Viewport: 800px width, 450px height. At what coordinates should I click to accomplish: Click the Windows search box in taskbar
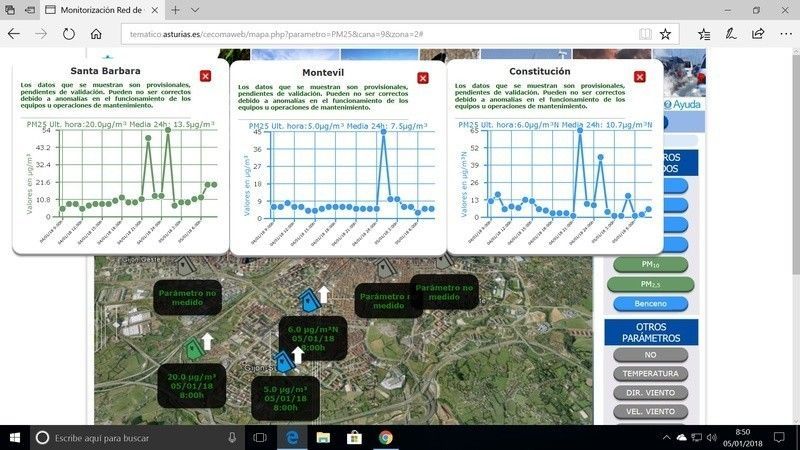point(130,437)
